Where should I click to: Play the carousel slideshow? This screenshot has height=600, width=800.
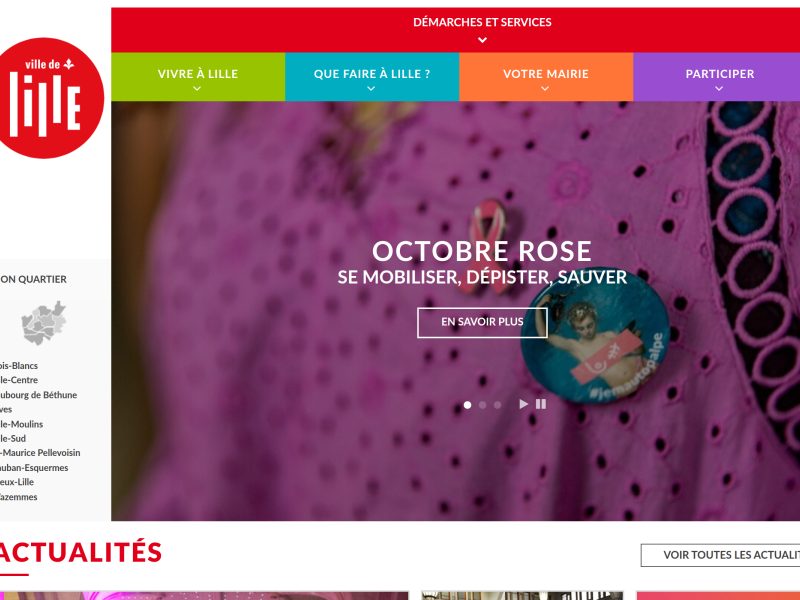point(523,404)
